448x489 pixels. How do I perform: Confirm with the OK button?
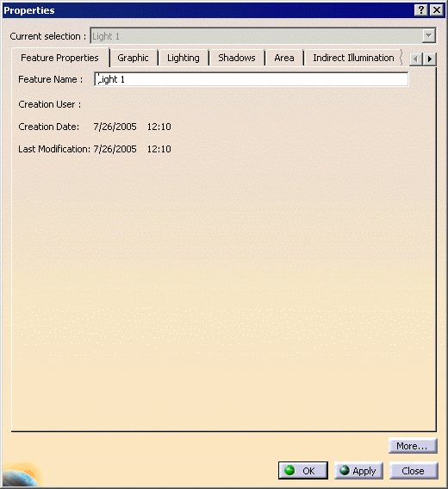302,471
